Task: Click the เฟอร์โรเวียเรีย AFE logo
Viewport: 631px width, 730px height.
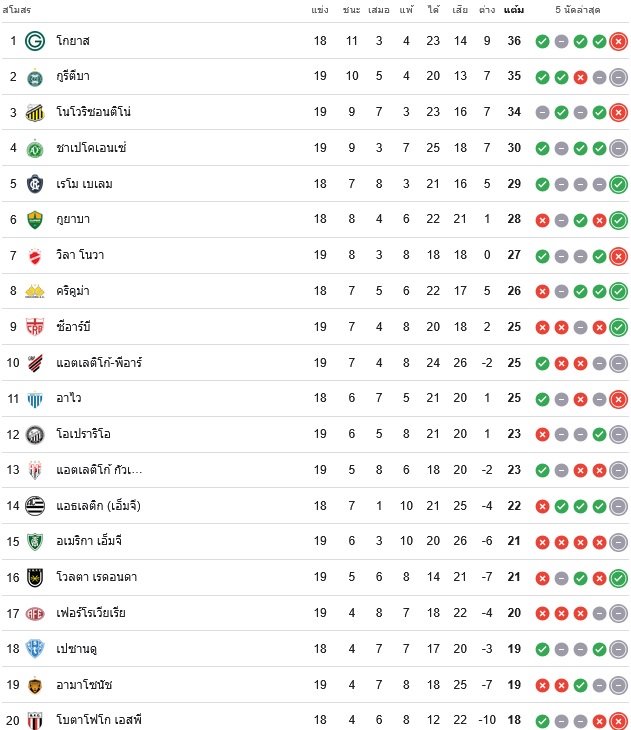Action: coord(35,614)
